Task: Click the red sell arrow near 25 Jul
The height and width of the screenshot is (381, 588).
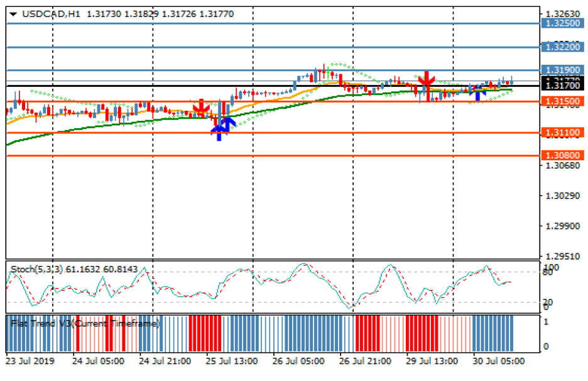Action: coord(201,109)
